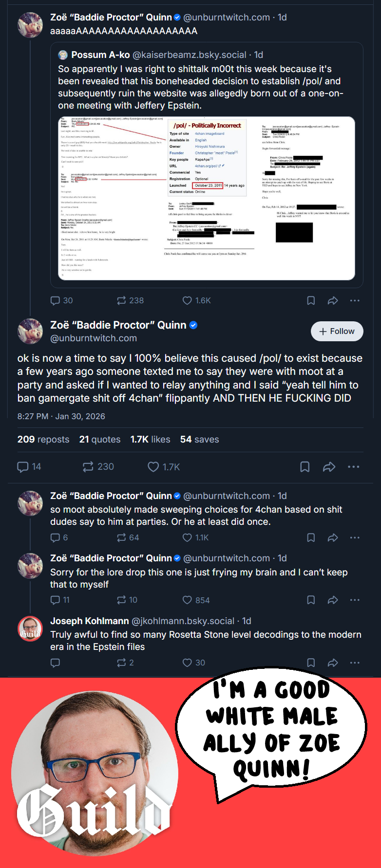Like the top post with 1.6K likes
The image size is (381, 868).
(196, 300)
